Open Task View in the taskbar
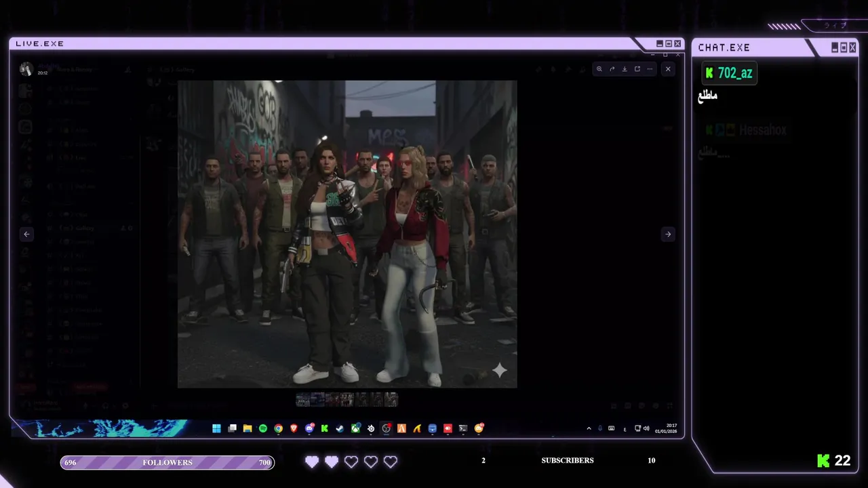This screenshot has height=488, width=868. pyautogui.click(x=232, y=428)
